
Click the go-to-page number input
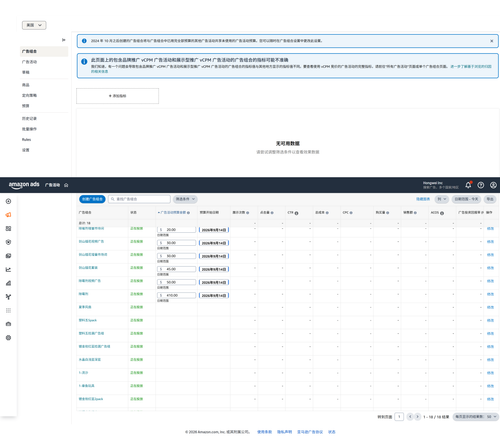(399, 417)
